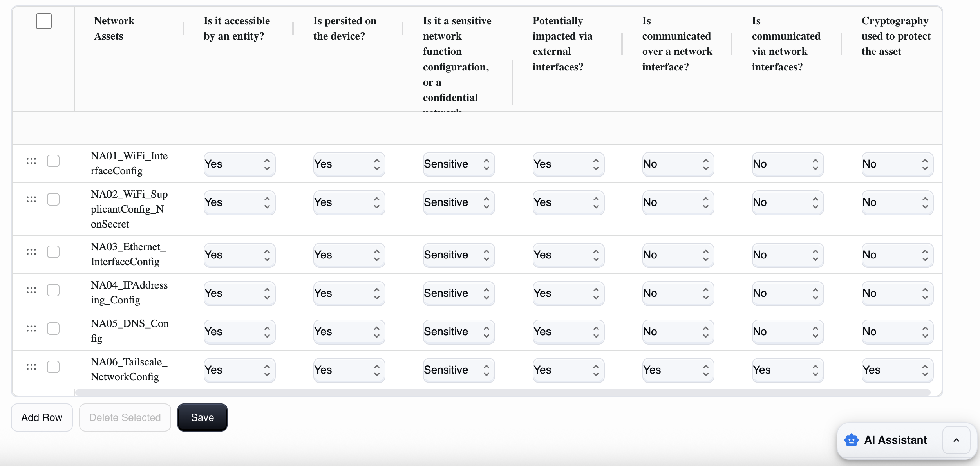This screenshot has height=466, width=980.
Task: Click the reorder dots for NA05_DNS_Config
Action: [x=31, y=329]
